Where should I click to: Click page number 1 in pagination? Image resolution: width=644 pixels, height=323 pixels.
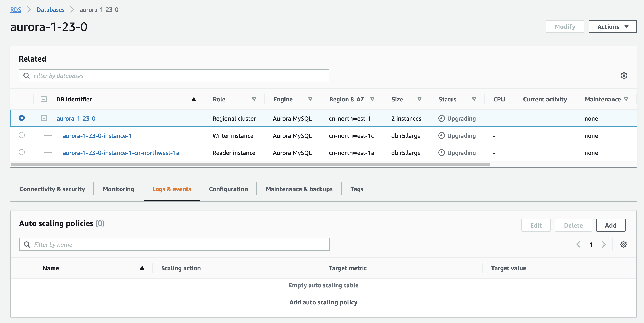[x=591, y=244]
